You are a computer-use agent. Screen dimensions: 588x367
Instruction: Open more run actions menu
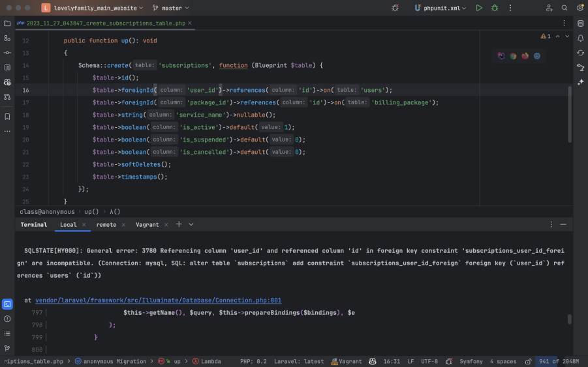[x=510, y=8]
